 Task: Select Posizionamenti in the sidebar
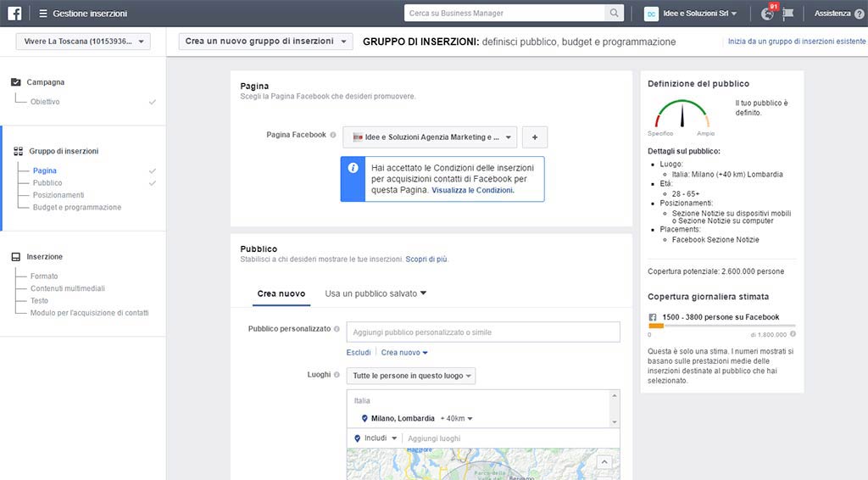(x=58, y=195)
